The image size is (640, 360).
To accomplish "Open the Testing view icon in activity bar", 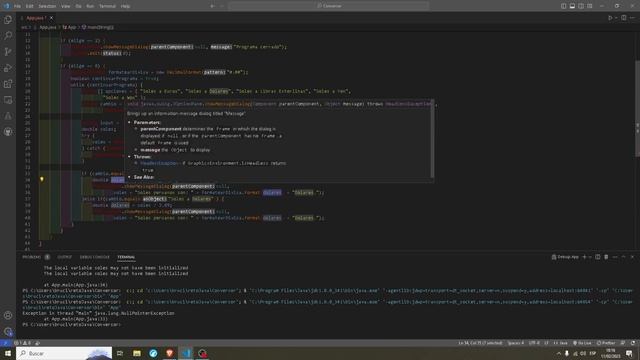I will pos(8,116).
